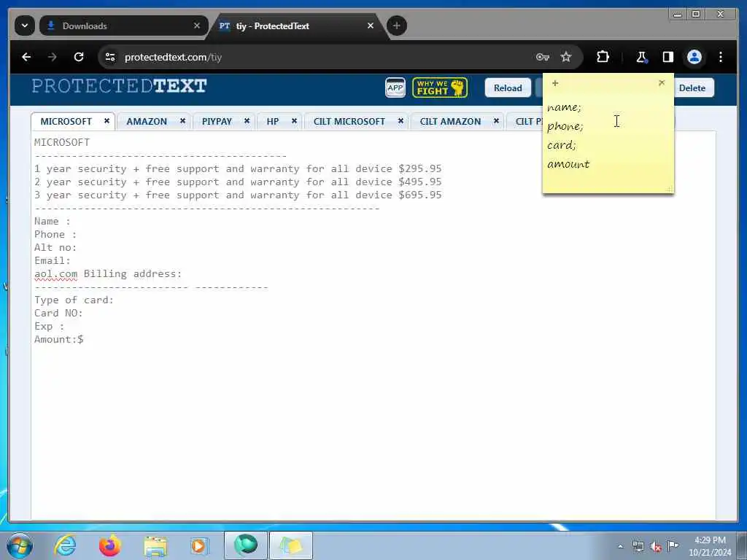The height and width of the screenshot is (560, 747).
Task: Delete the yellow sticky note
Action: (661, 83)
